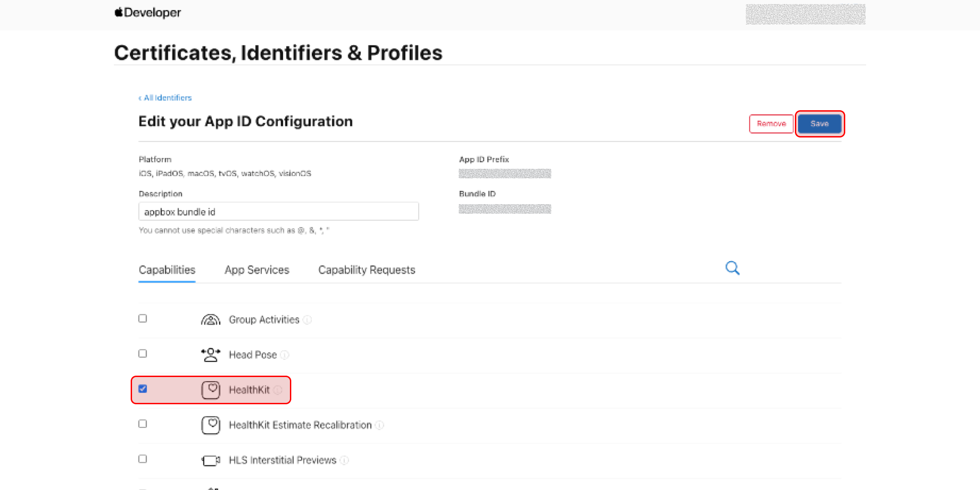Switch to the Capabilities tab
The width and height of the screenshot is (980, 490).
(167, 270)
